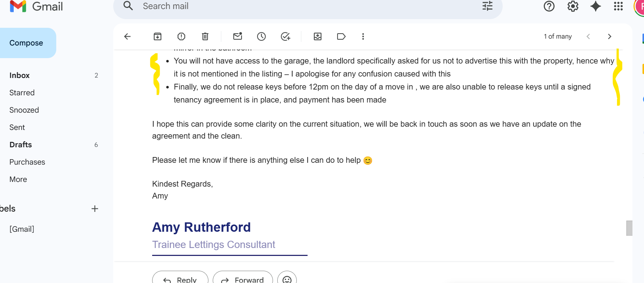Open the More options three-dot menu

click(x=363, y=36)
